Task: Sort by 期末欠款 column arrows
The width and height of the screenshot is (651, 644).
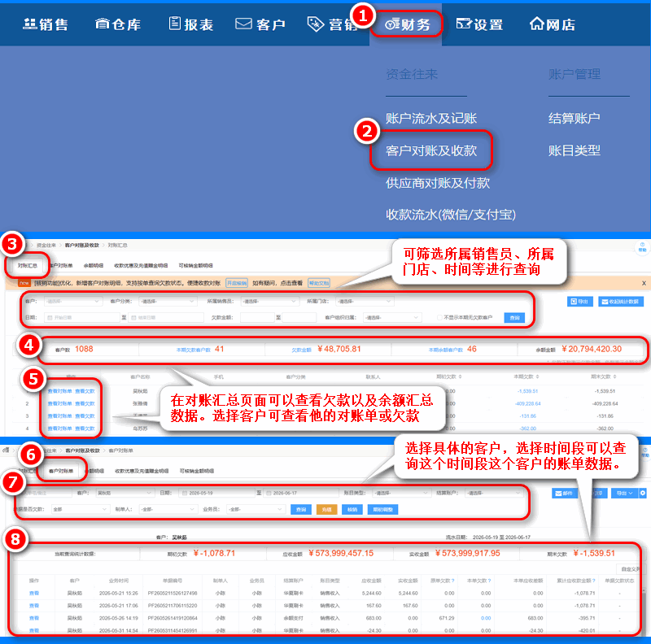Action: coord(614,376)
